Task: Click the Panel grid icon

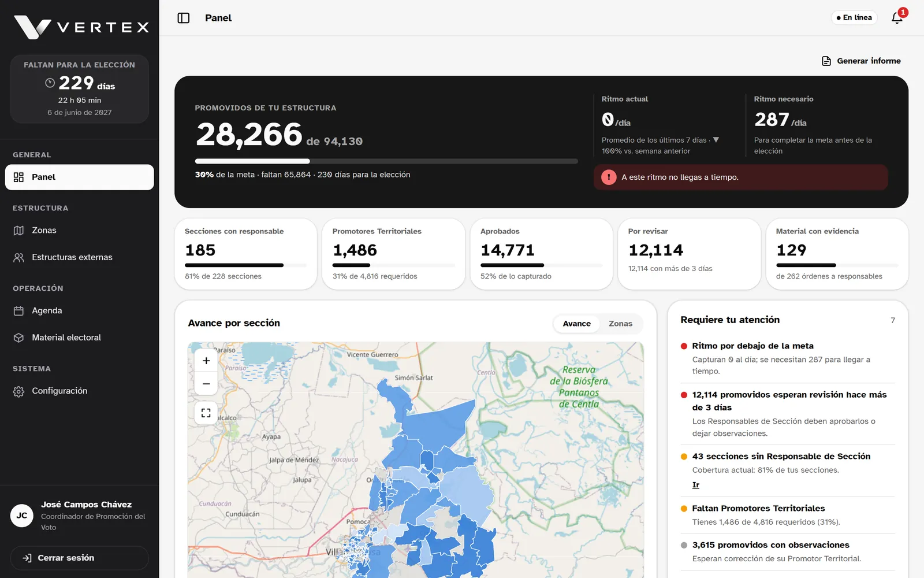Action: click(x=18, y=177)
